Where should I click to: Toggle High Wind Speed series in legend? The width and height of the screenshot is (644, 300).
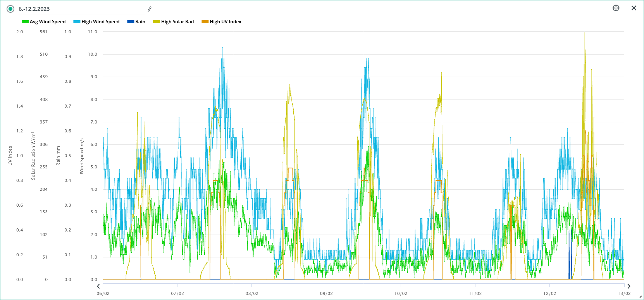point(96,22)
